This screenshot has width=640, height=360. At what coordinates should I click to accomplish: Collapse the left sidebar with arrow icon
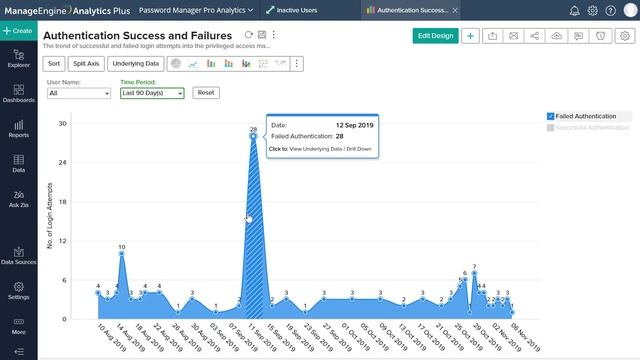point(18,351)
